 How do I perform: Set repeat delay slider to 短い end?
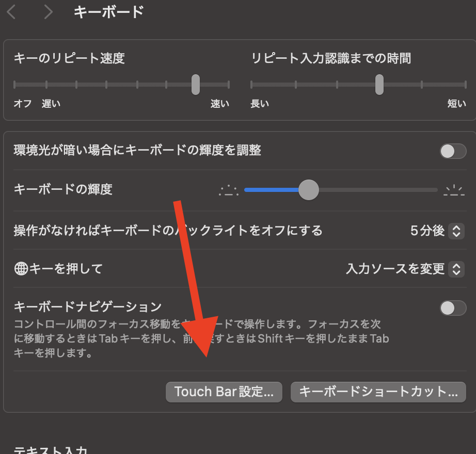tap(465, 85)
